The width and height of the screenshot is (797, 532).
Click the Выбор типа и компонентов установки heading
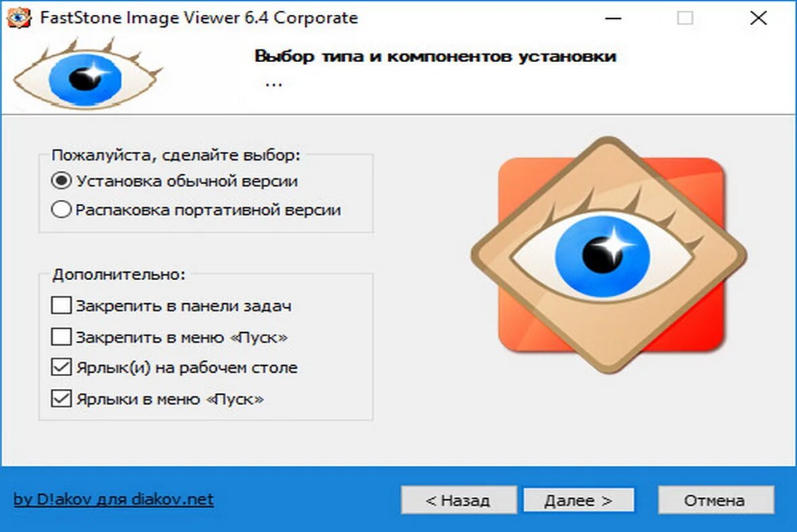click(x=435, y=56)
